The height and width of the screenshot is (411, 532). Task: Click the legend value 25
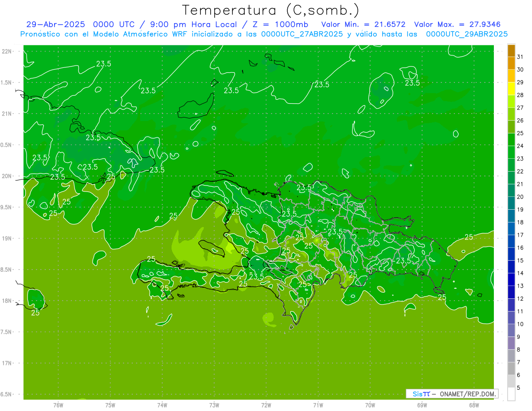coord(520,133)
